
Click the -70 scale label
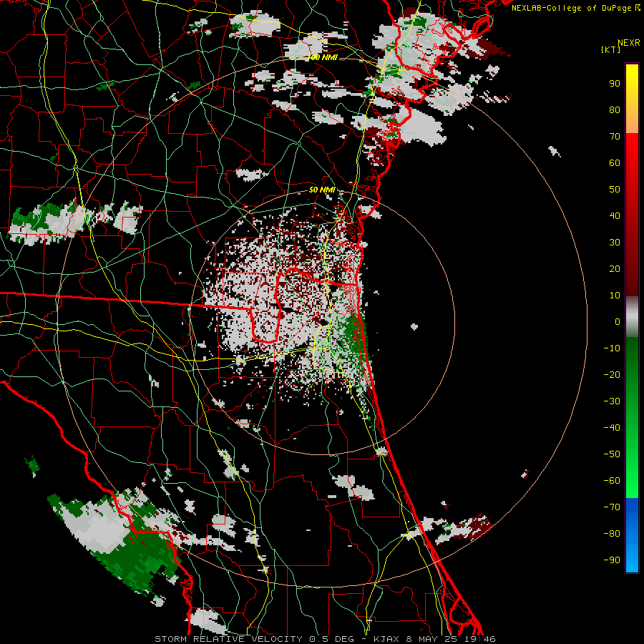coord(612,507)
